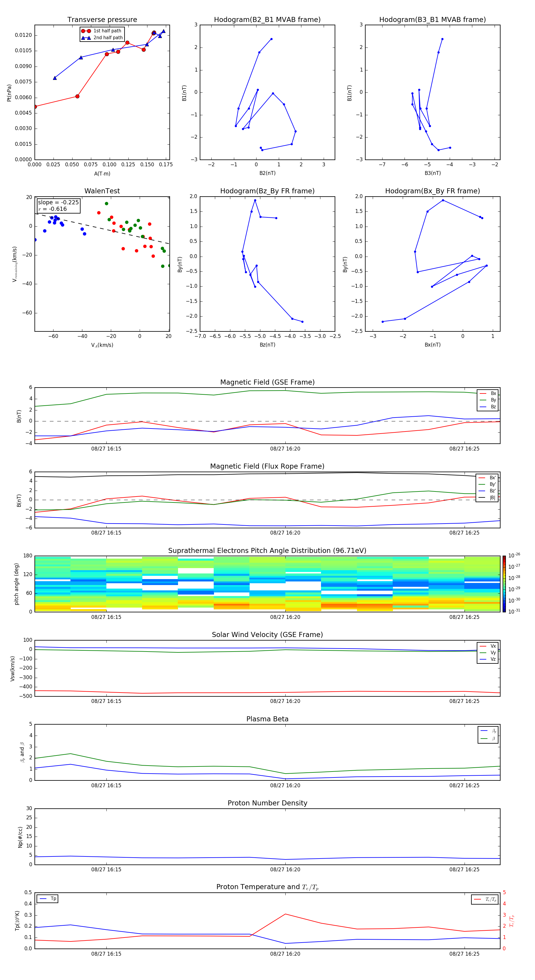Click the 'Transverse pressure' plot title
Viewport: 535px width, 980px height.
(102, 19)
